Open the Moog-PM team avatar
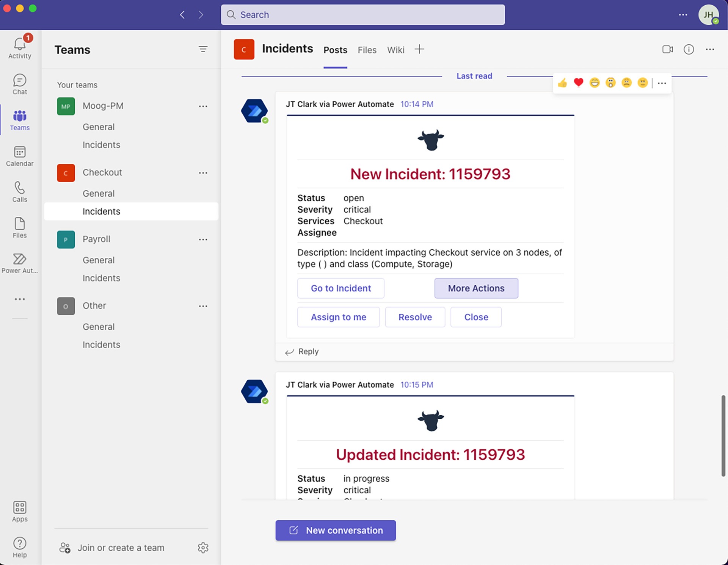Viewport: 728px width, 565px height. point(66,106)
